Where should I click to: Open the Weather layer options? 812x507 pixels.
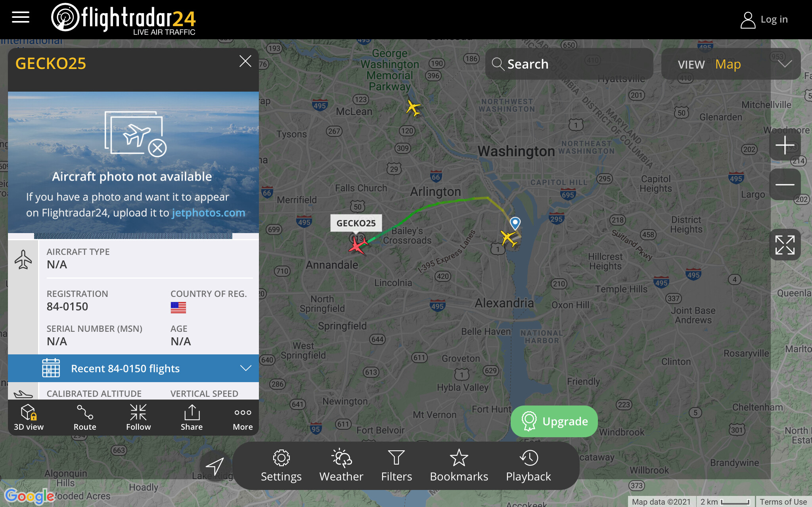[341, 466]
